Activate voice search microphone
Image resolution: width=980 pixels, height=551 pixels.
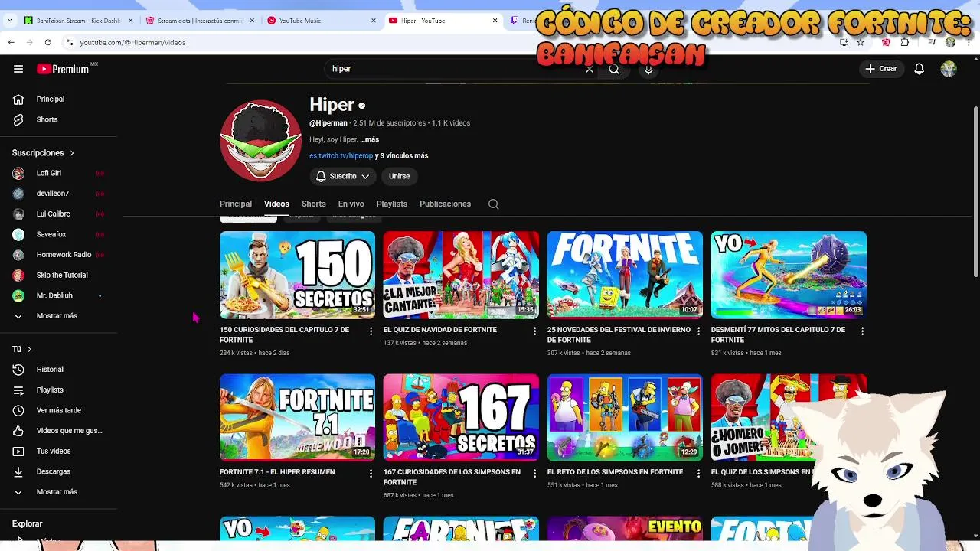(648, 69)
